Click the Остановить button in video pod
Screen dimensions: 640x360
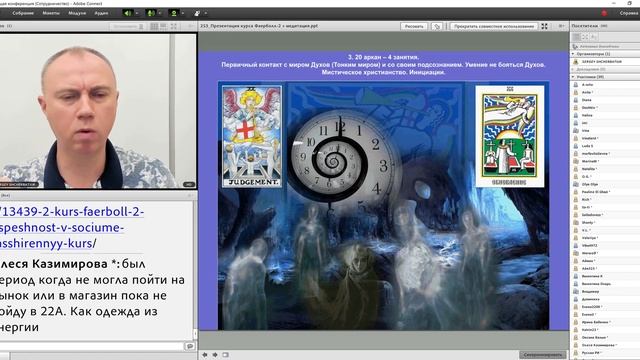tap(127, 26)
